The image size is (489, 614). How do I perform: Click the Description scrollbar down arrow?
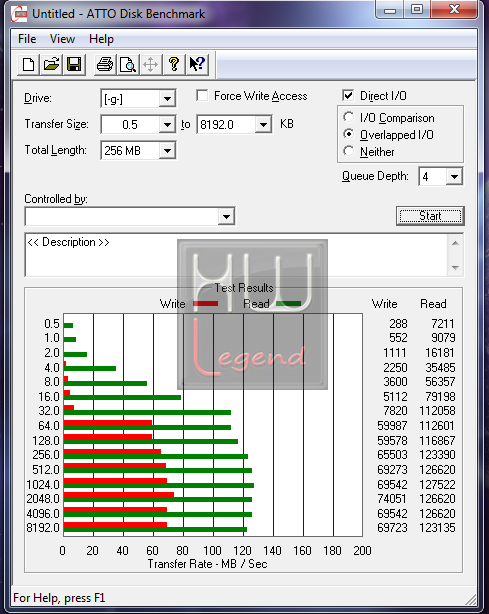pyautogui.click(x=455, y=267)
